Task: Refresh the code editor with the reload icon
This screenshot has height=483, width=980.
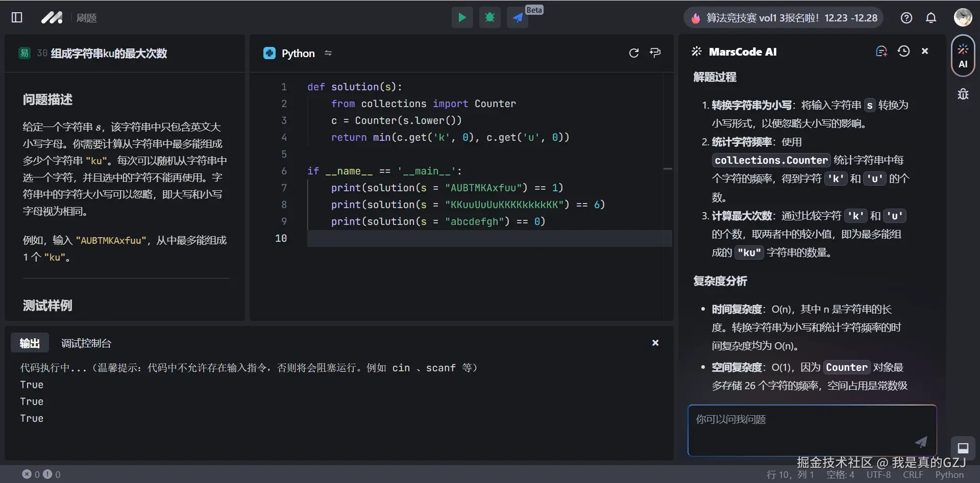Action: [x=634, y=53]
